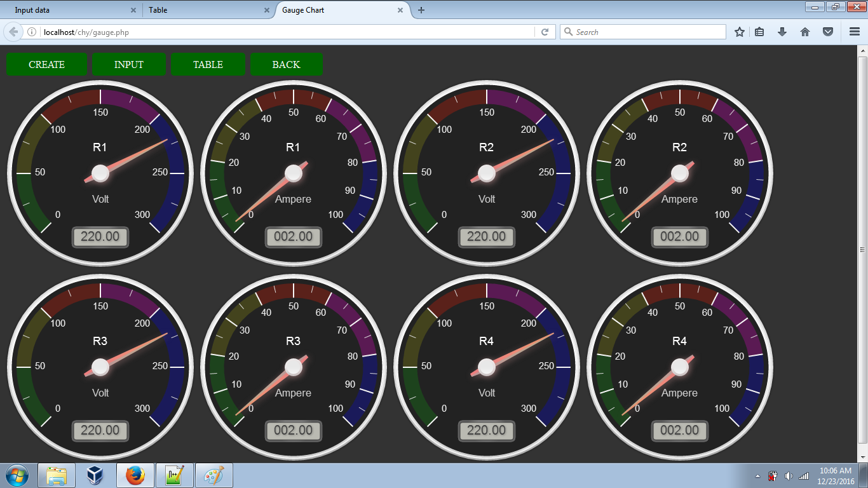
Task: Click the R1 Volt gauge reading 220.00
Action: (x=100, y=236)
